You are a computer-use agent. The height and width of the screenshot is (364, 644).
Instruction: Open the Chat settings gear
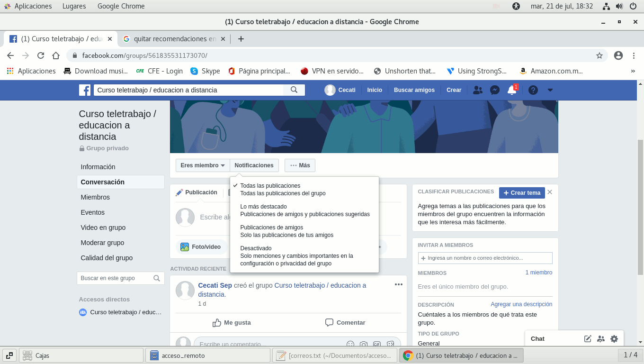point(614,338)
